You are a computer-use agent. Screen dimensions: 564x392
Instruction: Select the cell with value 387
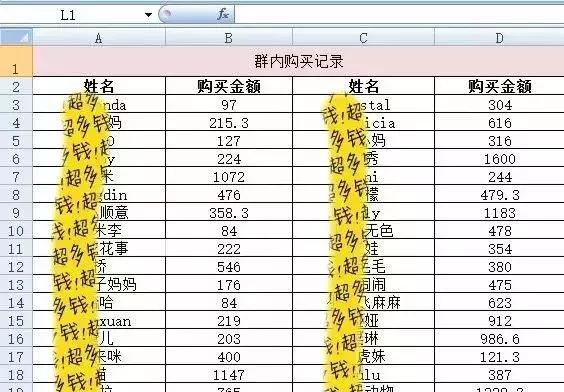point(499,374)
